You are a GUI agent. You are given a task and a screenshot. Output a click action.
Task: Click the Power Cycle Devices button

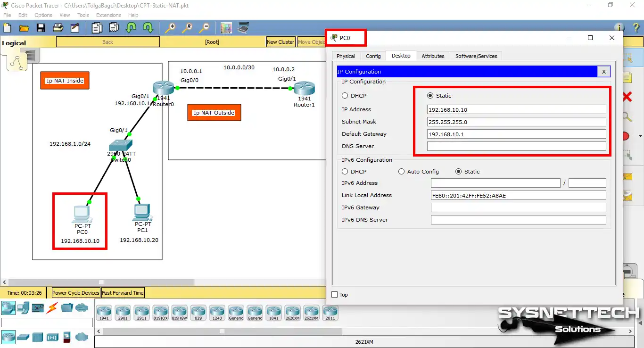point(75,293)
